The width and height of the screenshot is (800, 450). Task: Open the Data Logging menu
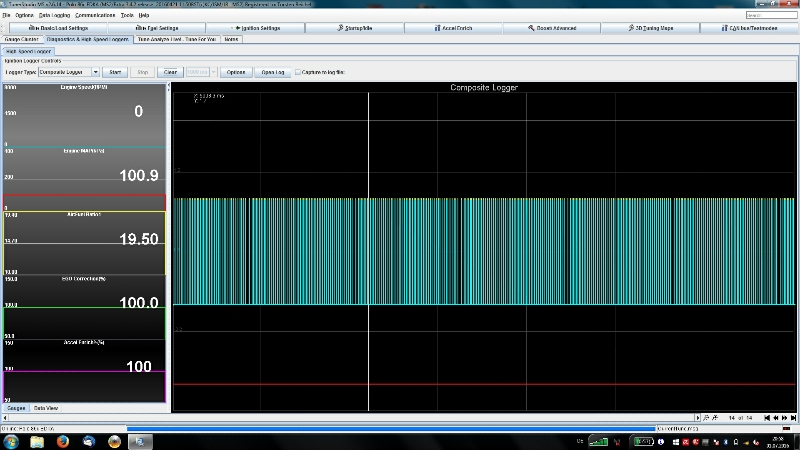[x=54, y=15]
